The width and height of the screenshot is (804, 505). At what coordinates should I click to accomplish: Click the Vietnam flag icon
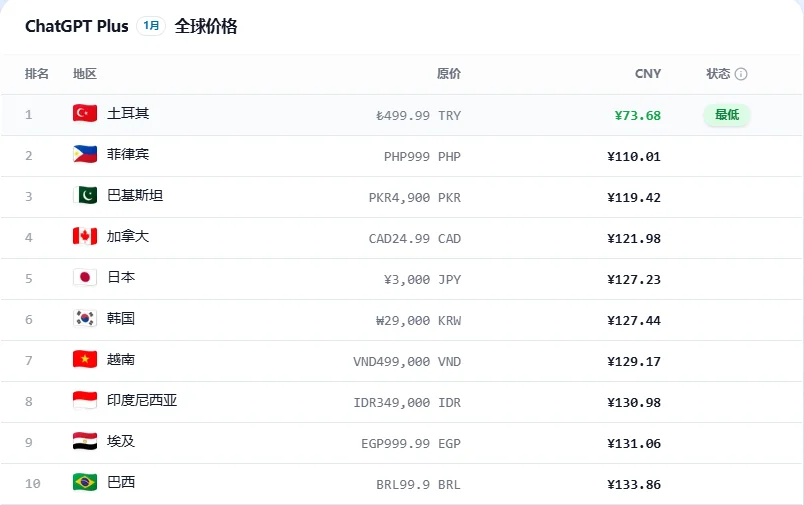[x=85, y=359]
